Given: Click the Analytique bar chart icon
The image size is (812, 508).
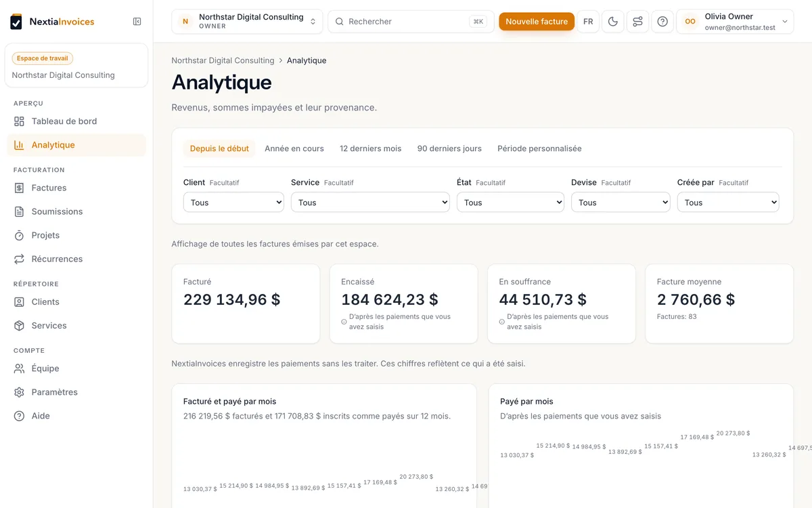Looking at the screenshot, I should (x=19, y=145).
